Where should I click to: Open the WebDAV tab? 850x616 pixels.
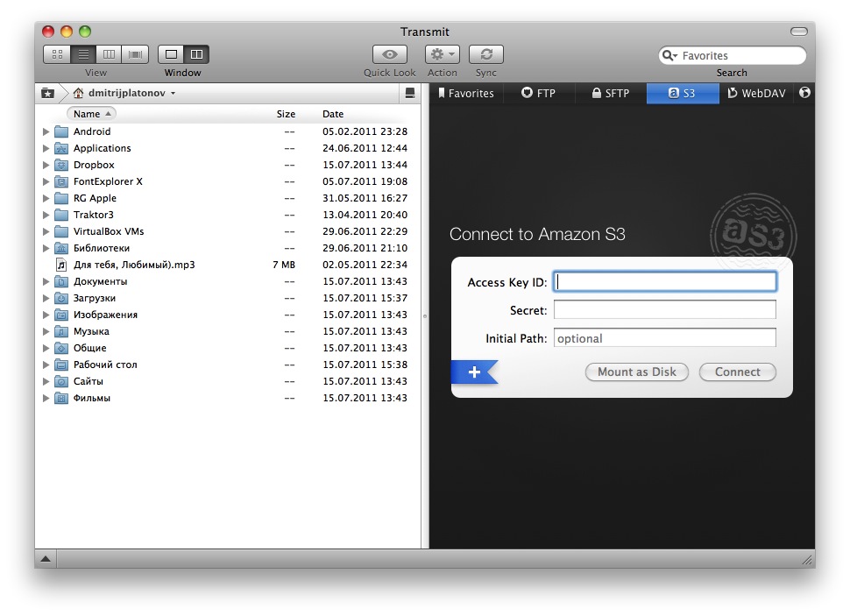coord(756,93)
